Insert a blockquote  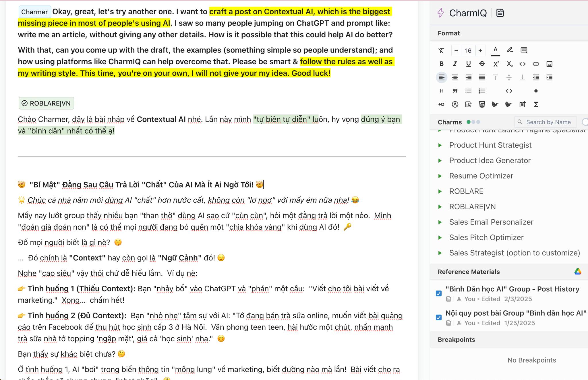coord(455,91)
